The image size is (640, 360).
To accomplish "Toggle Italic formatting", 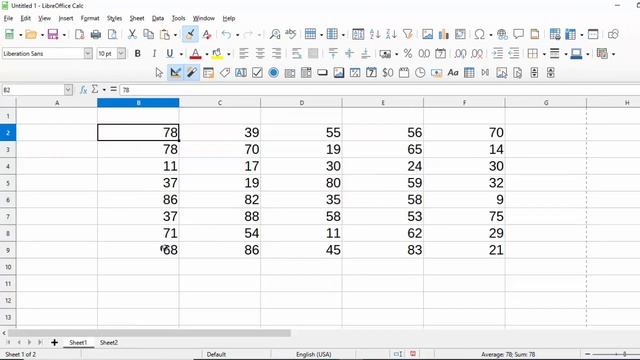I will pos(154,53).
